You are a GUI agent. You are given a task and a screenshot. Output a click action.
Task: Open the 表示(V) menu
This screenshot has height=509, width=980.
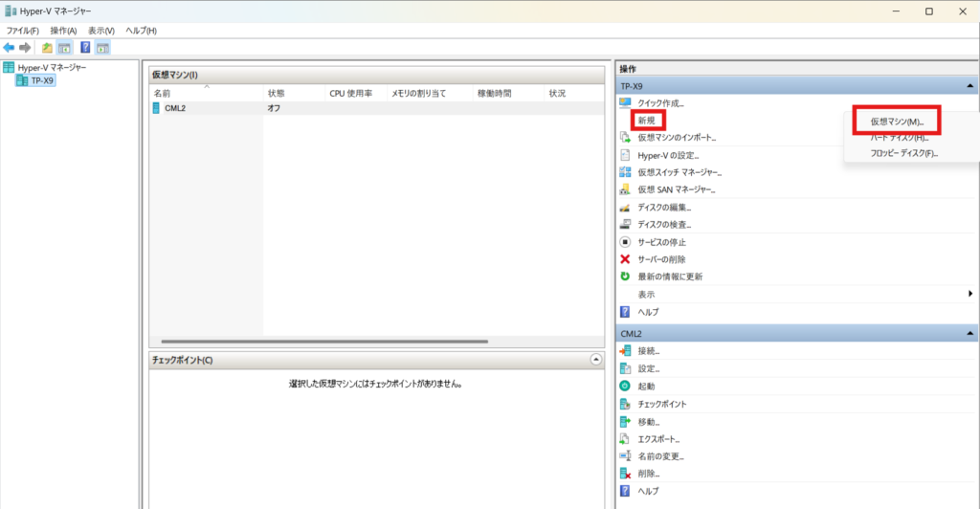tap(101, 31)
